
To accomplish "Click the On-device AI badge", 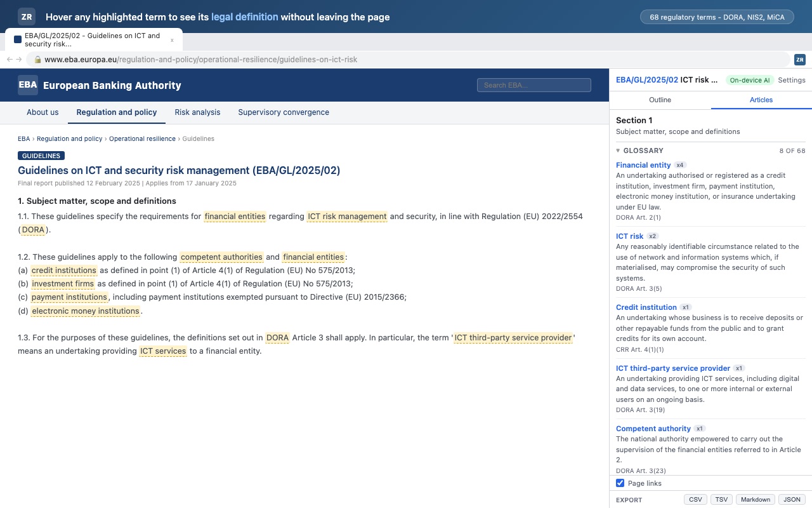I will coord(750,80).
